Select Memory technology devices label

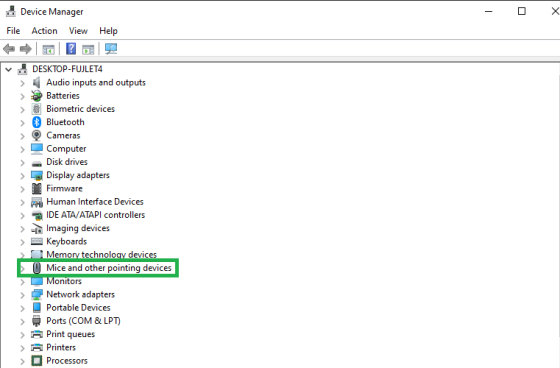101,254
